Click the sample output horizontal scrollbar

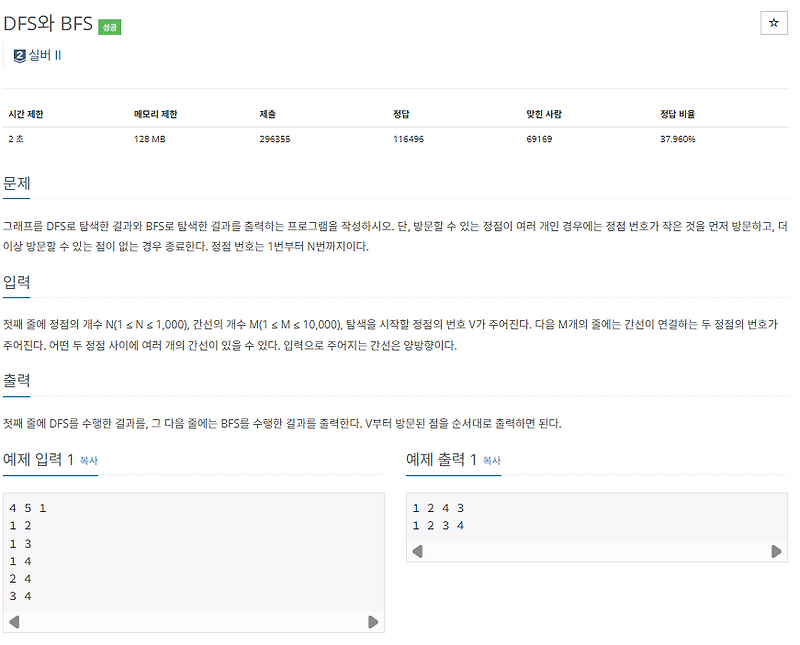pos(599,549)
